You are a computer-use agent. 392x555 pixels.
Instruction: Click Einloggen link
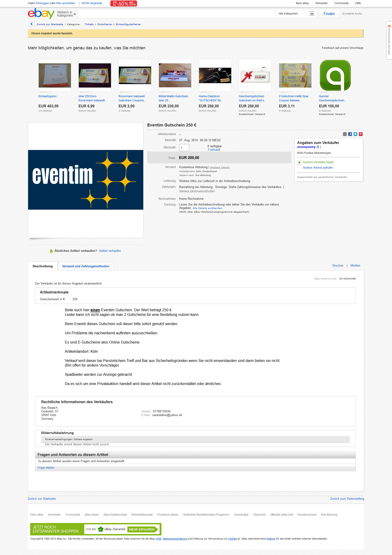click(43, 3)
